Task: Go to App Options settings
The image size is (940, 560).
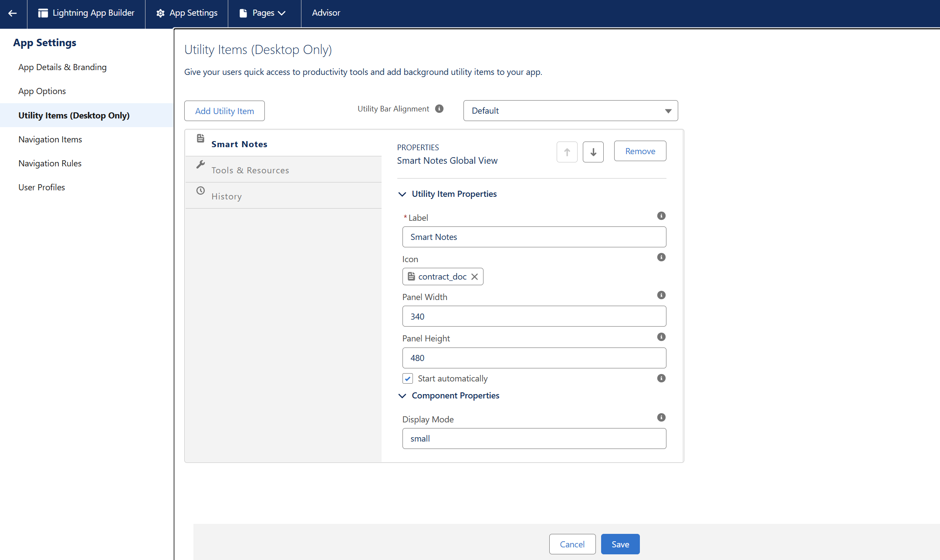Action: pyautogui.click(x=42, y=91)
